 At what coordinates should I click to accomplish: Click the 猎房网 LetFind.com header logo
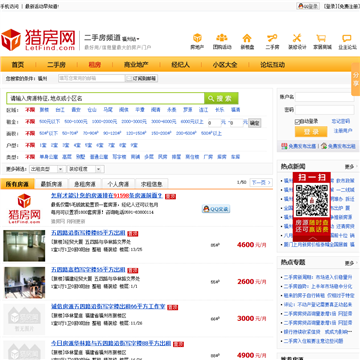click(x=38, y=40)
